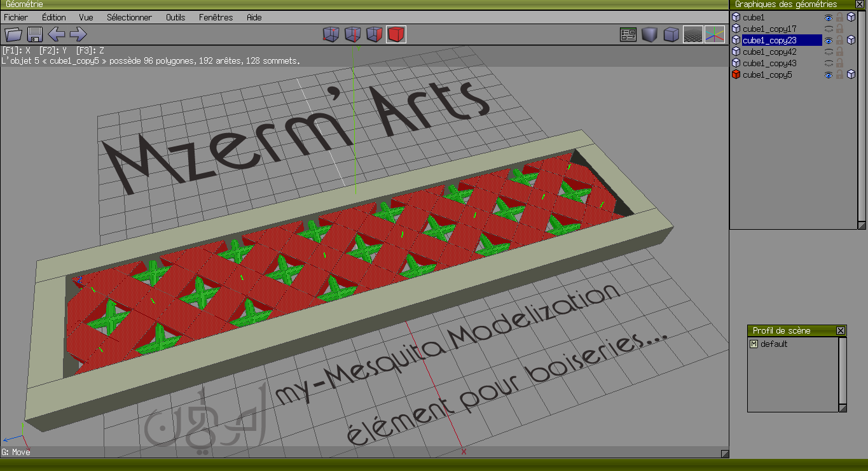Open the Fichier menu
868x471 pixels.
(16, 17)
